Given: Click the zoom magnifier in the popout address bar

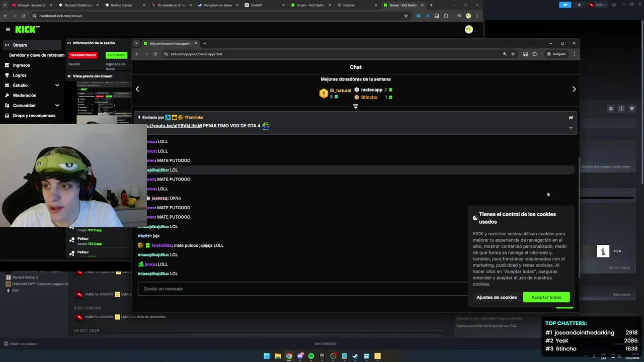Looking at the screenshot, I should click(x=505, y=54).
